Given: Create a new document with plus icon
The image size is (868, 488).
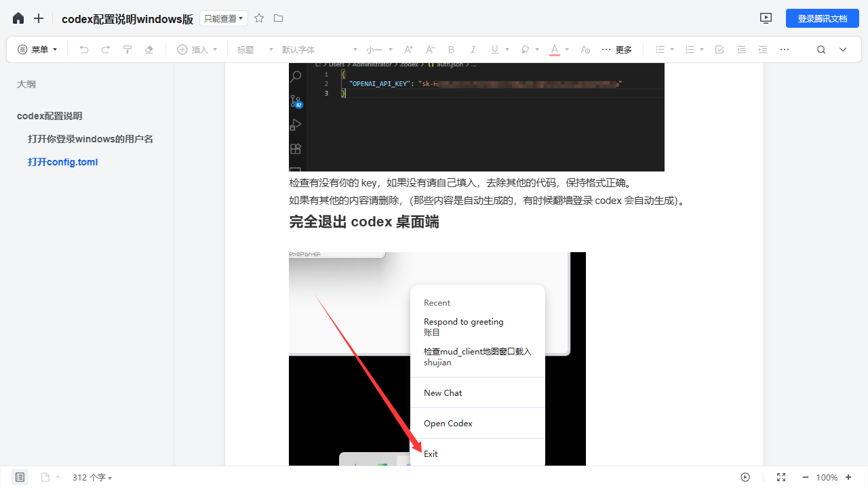Looking at the screenshot, I should pos(39,18).
